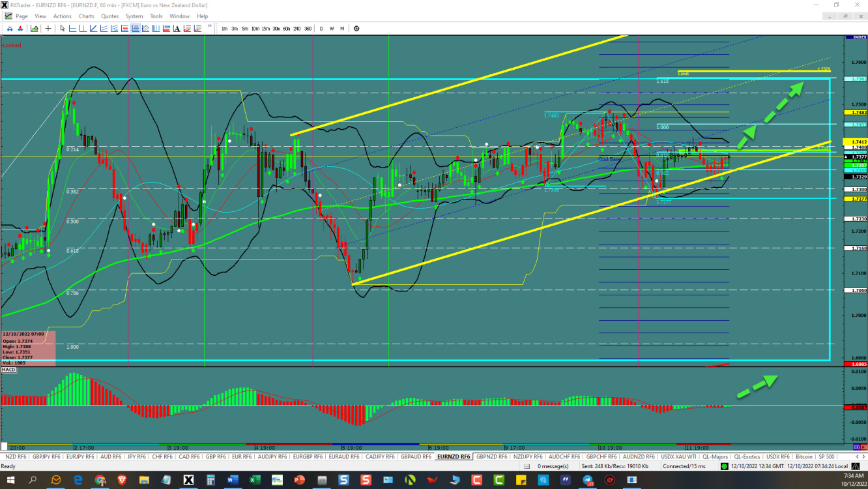Open Brave browser from taskbar

pos(122,480)
